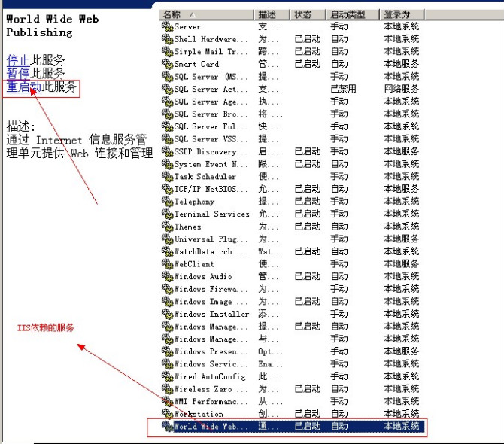The height and width of the screenshot is (444, 504).
Task: Click the Simple Mail Tr... service gear icon
Action: coord(167,51)
